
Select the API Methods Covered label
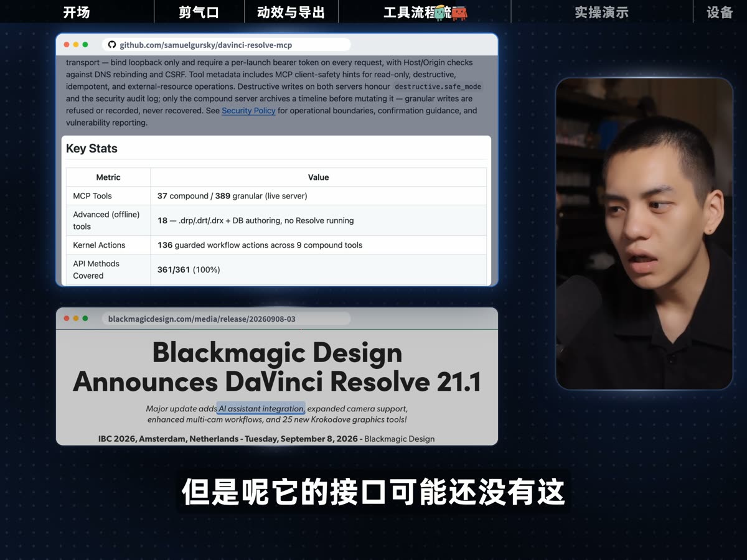96,269
